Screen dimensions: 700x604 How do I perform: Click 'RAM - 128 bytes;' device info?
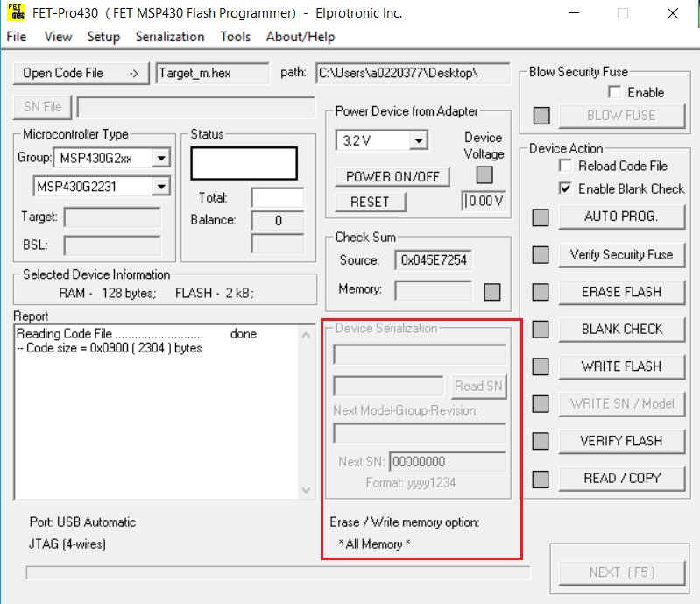tap(108, 293)
